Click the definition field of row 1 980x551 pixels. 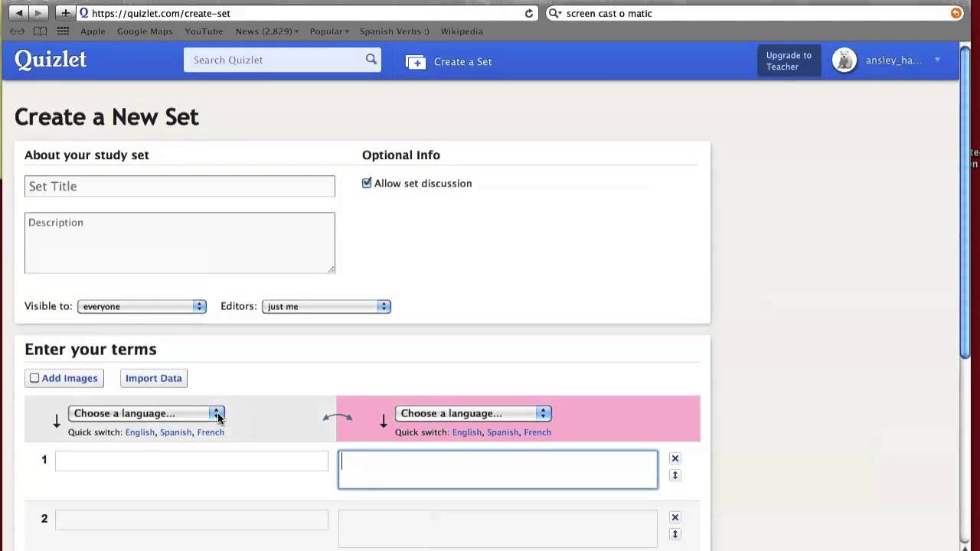[x=498, y=469]
